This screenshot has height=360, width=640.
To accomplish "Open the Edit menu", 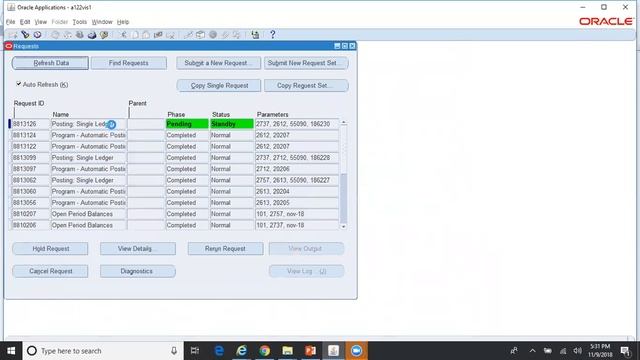I will click(x=25, y=22).
